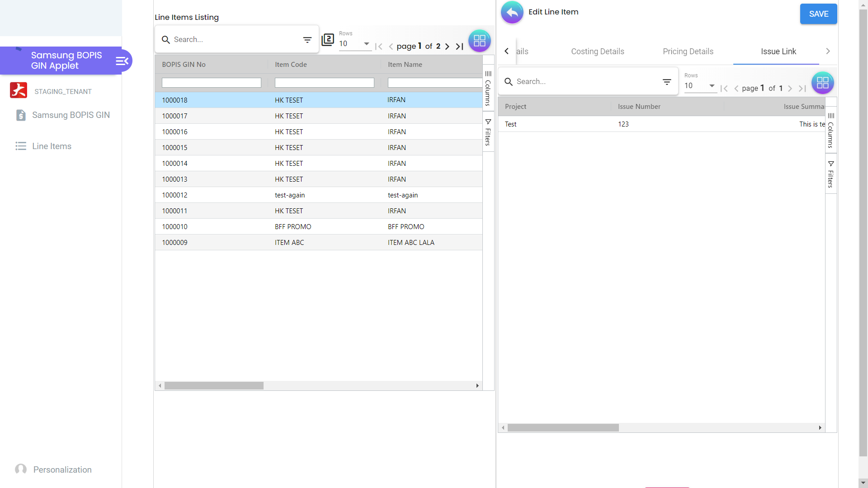
Task: Open Line Items in the sidebar
Action: point(52,146)
